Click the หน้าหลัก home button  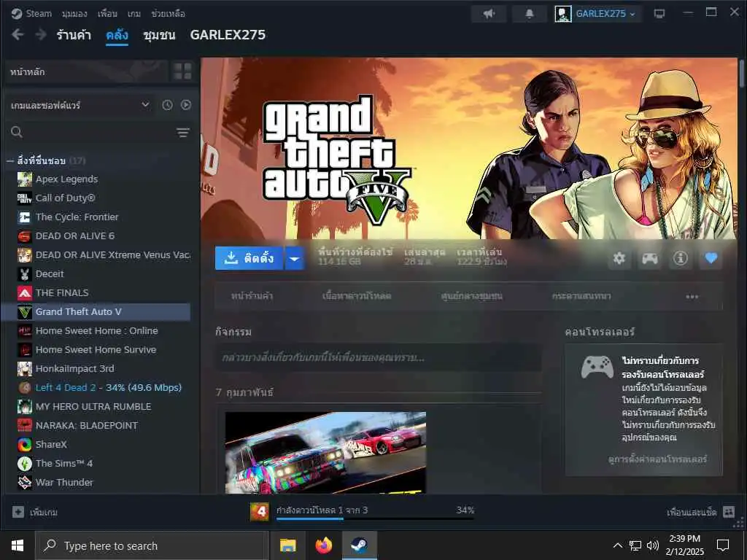[86, 71]
